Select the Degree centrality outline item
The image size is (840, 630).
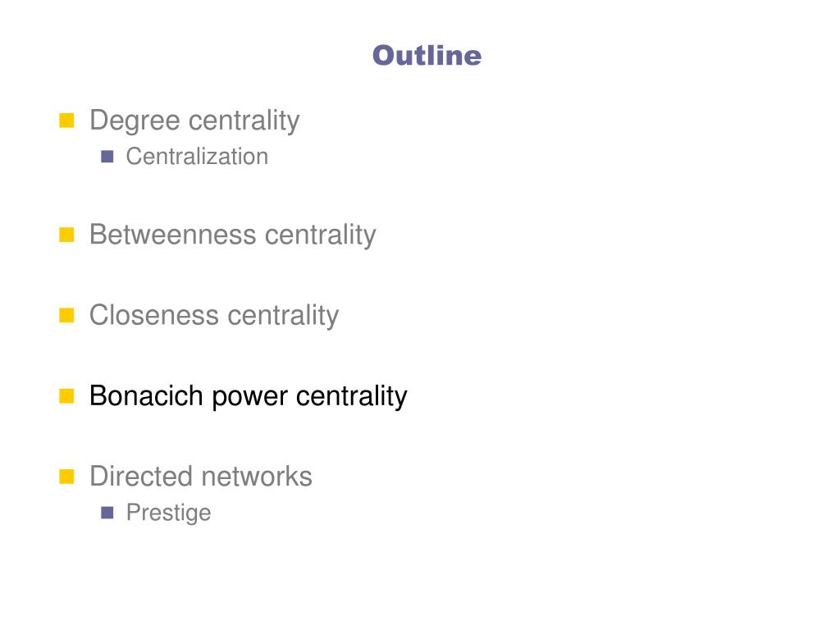194,121
